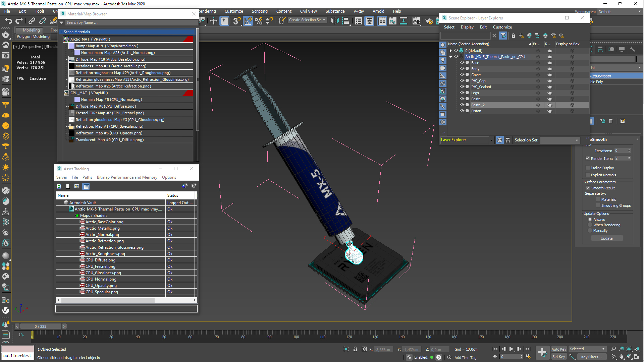Toggle Isoline Display checkbox

point(588,168)
